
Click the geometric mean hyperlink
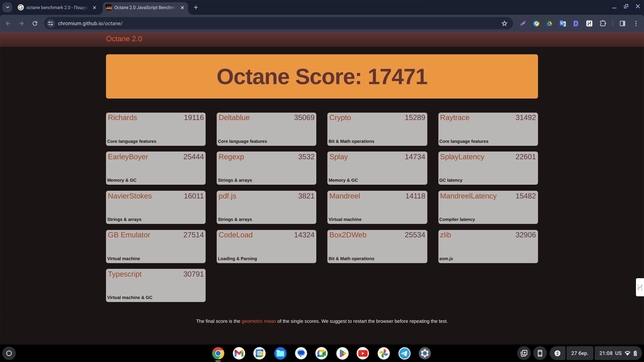[259, 321]
